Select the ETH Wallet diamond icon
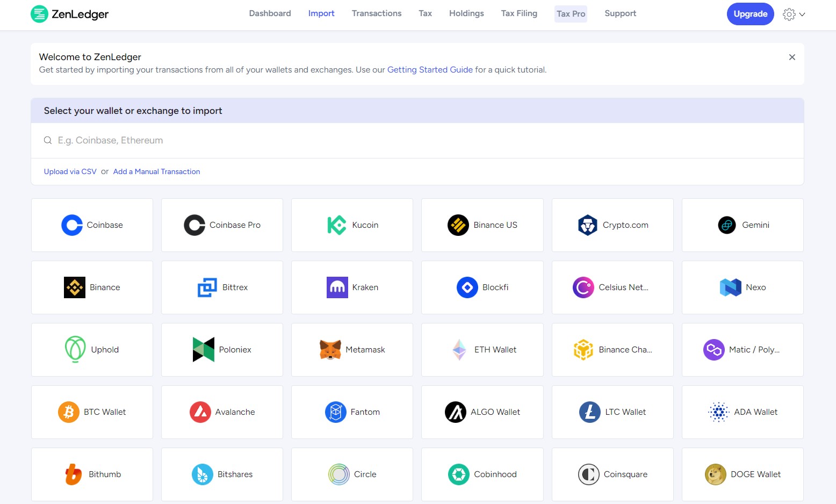 click(x=459, y=350)
